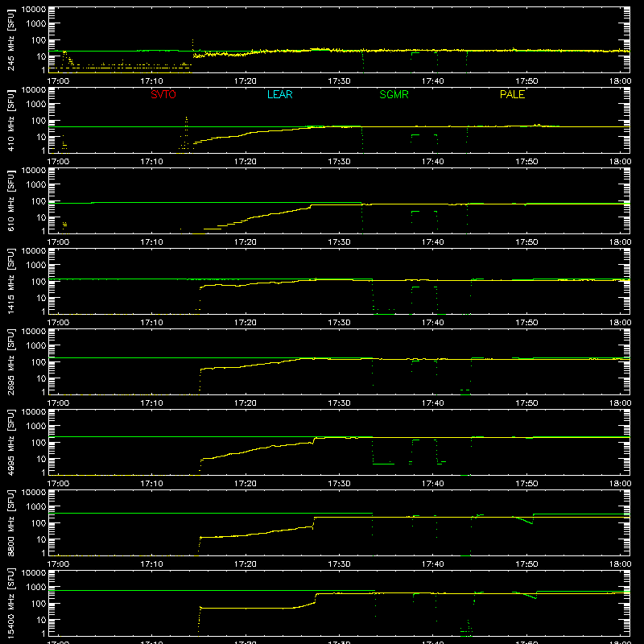
Task: Click the 10 tick label on 1415 MHz axis
Action: point(41,298)
